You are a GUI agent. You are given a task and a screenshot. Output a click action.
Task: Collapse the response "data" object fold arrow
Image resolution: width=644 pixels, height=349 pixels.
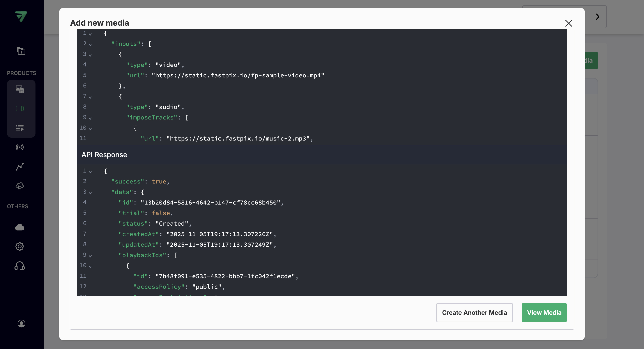[90, 193]
